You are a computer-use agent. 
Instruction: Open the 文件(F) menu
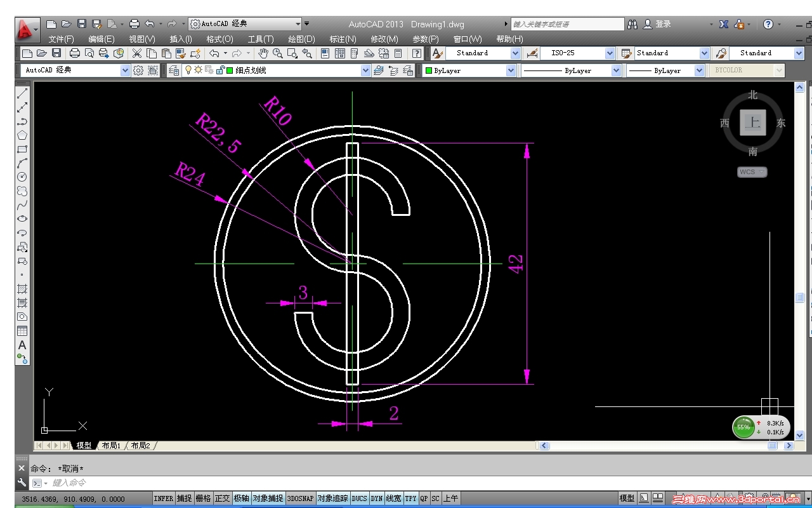61,39
